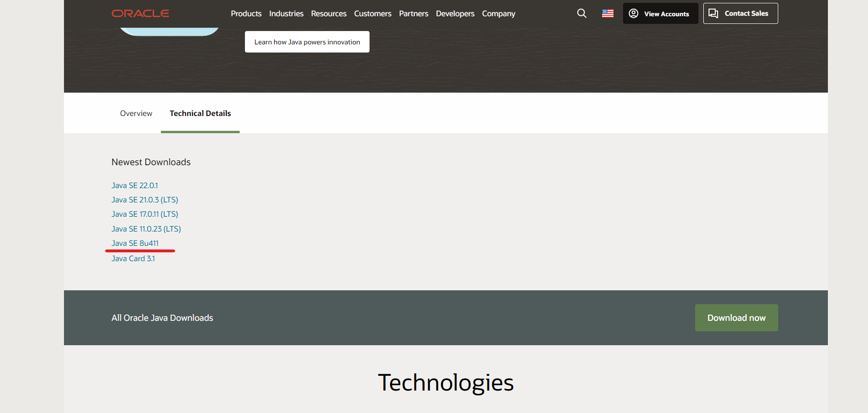Click the Oracle logo

point(140,13)
